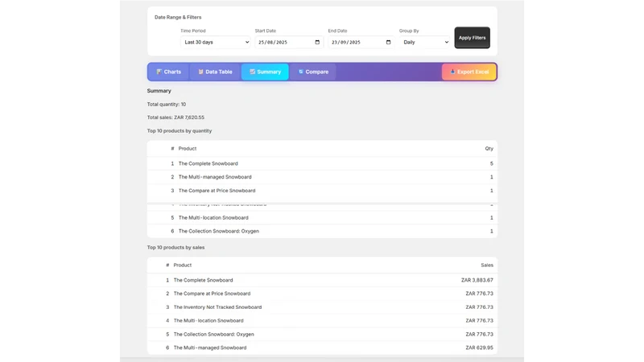Click The Multi-managed Snowboard in quantity table

215,177
